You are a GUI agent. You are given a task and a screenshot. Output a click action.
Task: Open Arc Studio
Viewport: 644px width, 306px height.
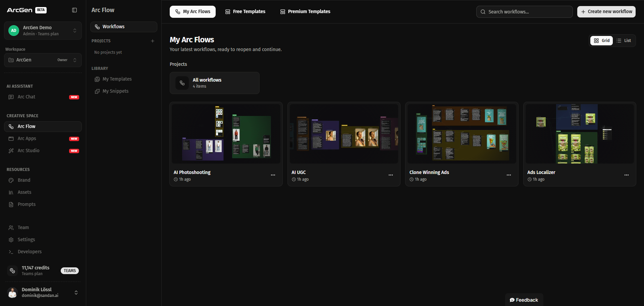click(x=43, y=150)
